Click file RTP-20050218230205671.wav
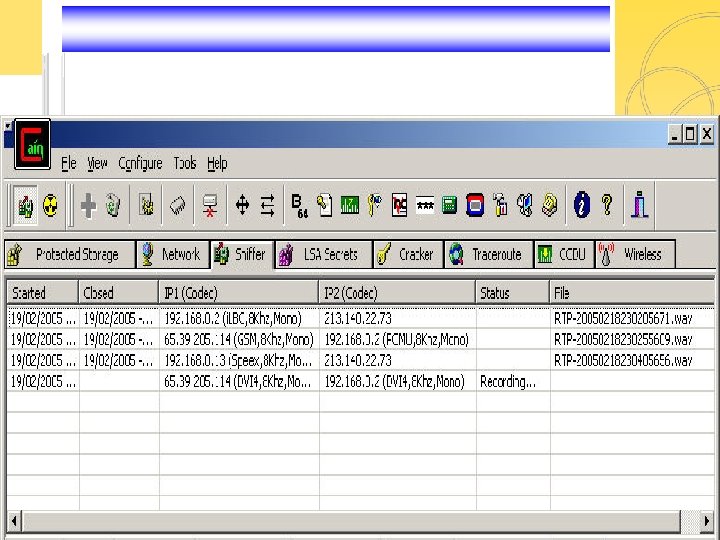720x540 pixels. tap(623, 318)
